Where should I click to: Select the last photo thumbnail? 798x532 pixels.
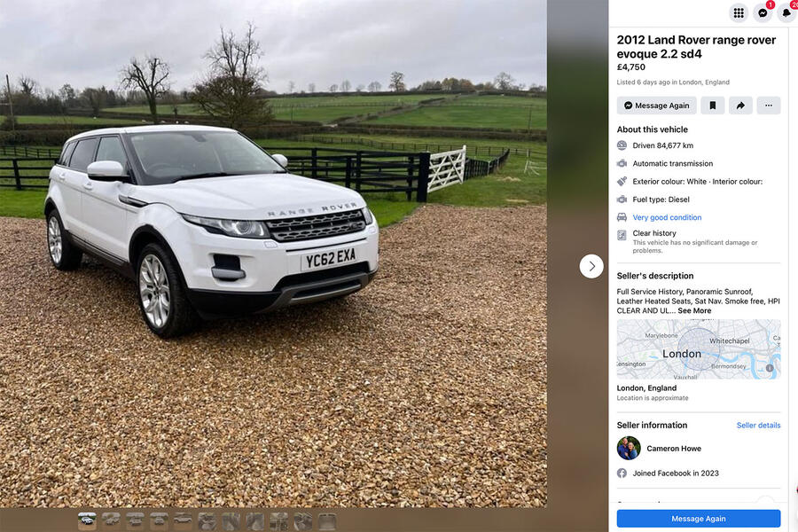pos(326,520)
